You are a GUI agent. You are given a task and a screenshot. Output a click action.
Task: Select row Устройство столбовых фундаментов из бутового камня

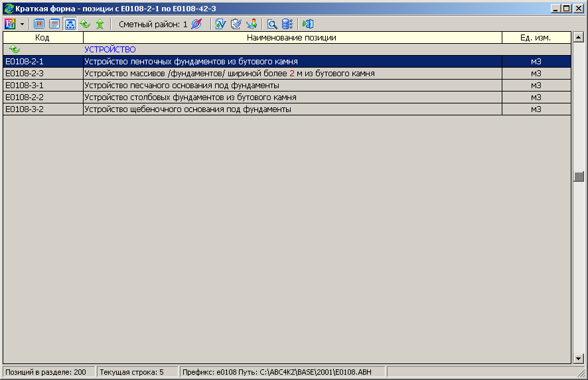(287, 97)
